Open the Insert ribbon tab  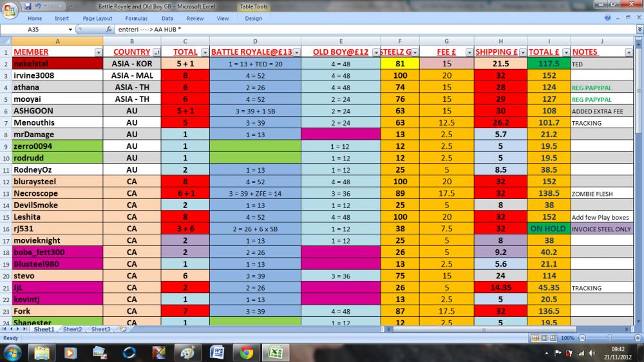tap(62, 18)
